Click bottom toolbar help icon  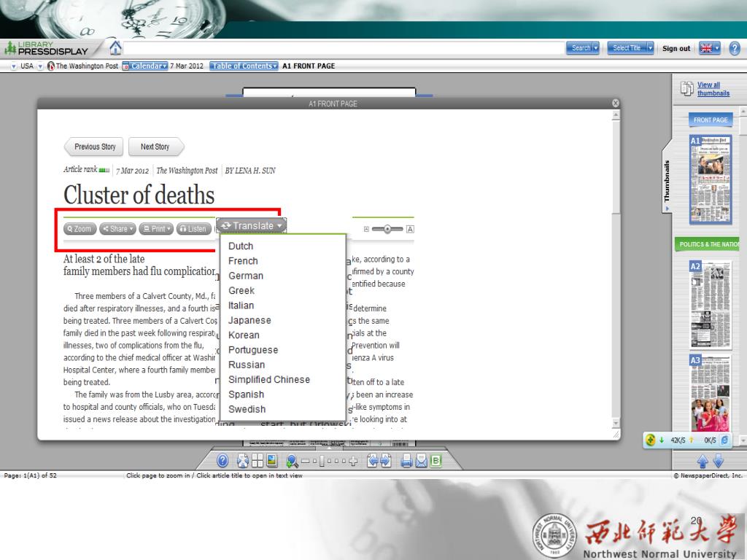click(x=222, y=461)
